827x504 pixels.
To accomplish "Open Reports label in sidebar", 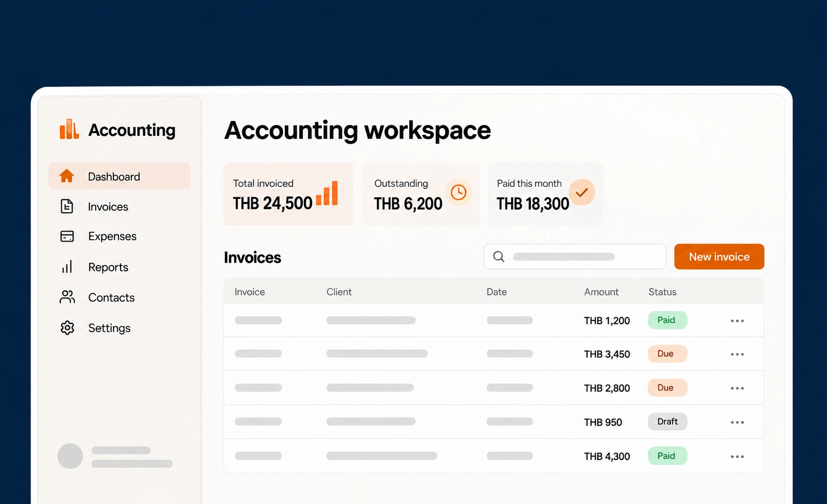I will click(x=108, y=267).
